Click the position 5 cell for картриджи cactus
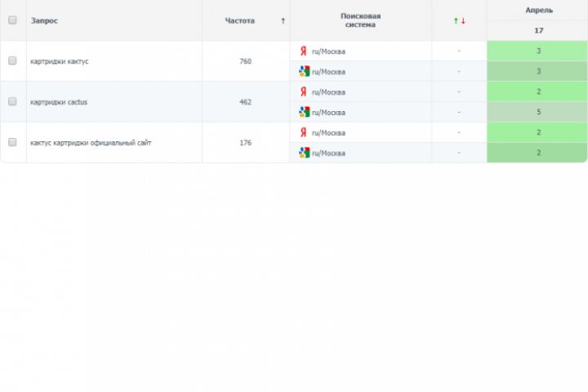The width and height of the screenshot is (588, 392). (x=538, y=112)
